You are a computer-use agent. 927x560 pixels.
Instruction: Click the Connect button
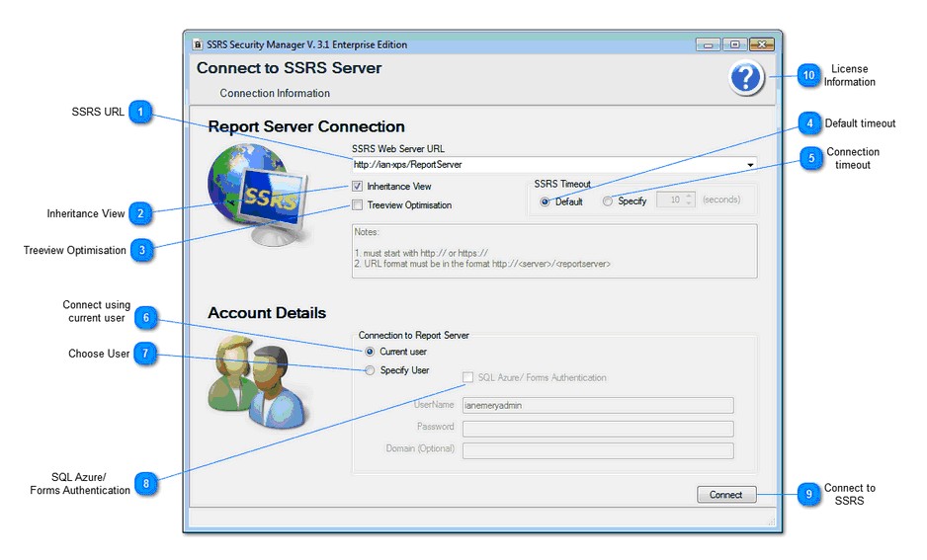[726, 495]
